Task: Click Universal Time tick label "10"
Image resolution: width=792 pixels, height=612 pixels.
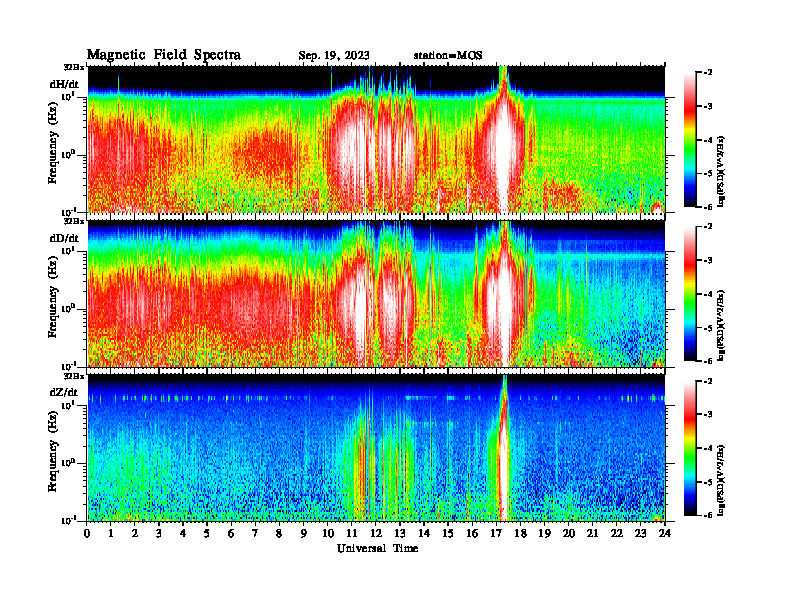Action: 328,534
